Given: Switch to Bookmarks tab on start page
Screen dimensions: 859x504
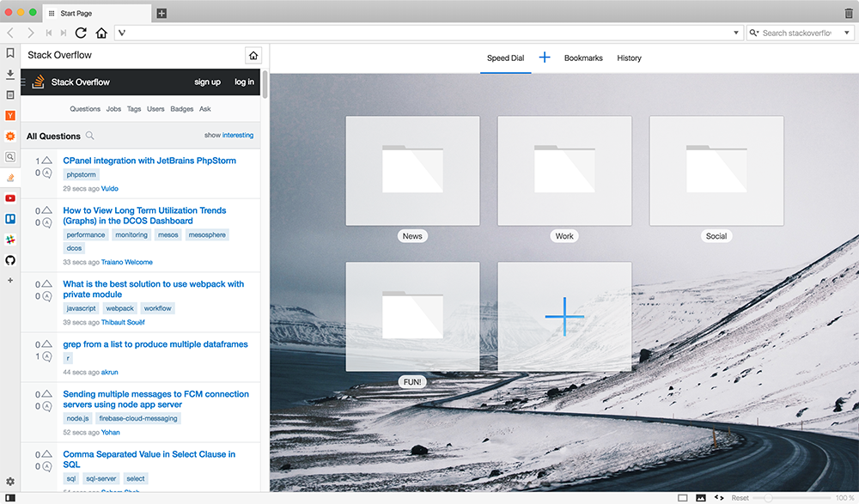Looking at the screenshot, I should (x=583, y=58).
